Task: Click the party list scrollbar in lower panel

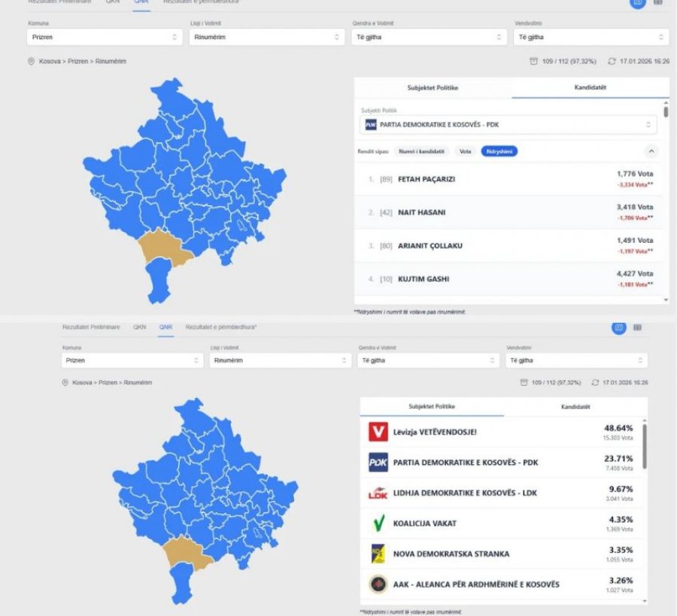Action: point(645,444)
